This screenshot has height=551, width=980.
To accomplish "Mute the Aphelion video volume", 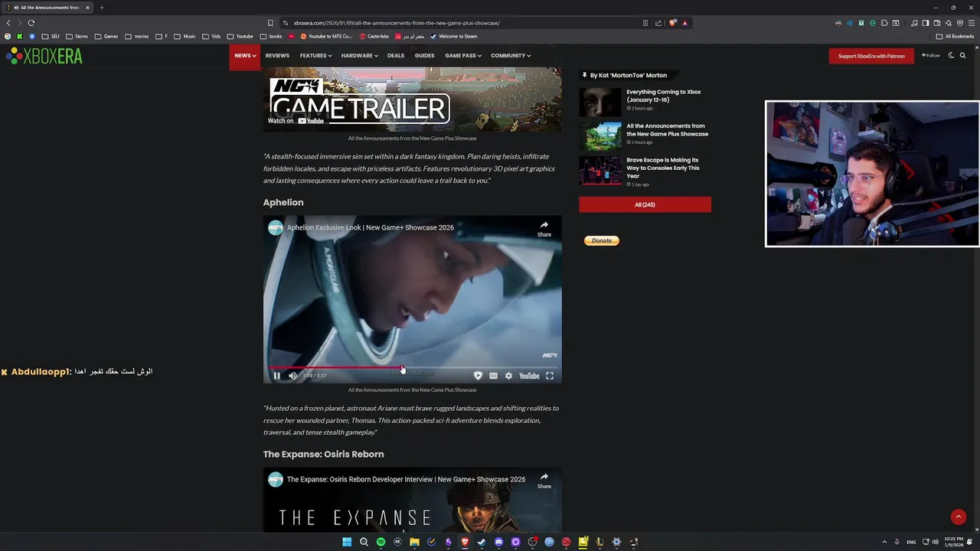I will pos(292,376).
